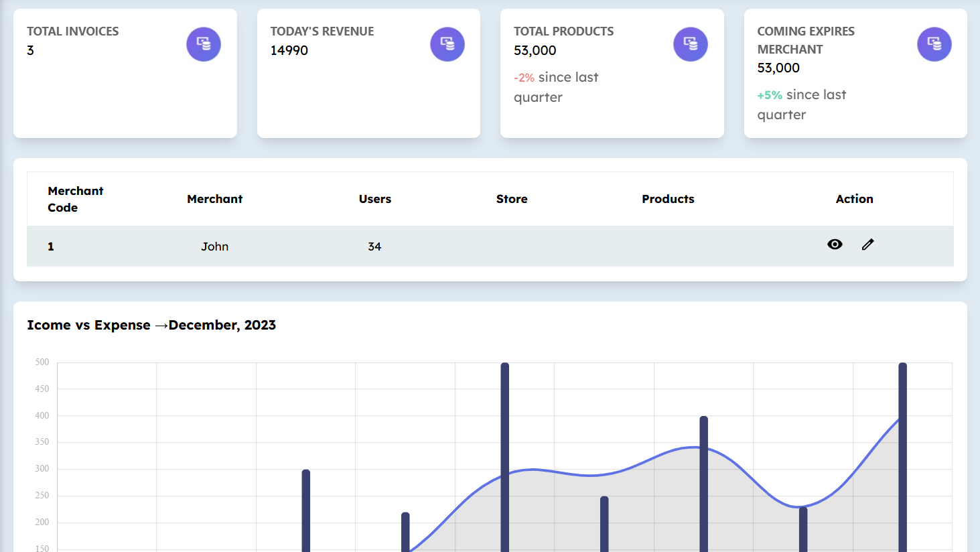The width and height of the screenshot is (980, 552).
Task: Click the Products column header
Action: click(x=668, y=199)
